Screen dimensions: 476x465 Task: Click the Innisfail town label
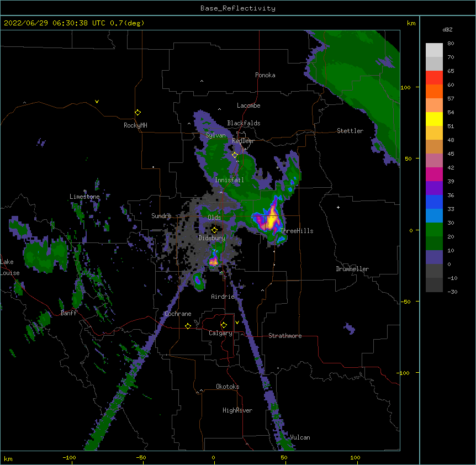[229, 180]
